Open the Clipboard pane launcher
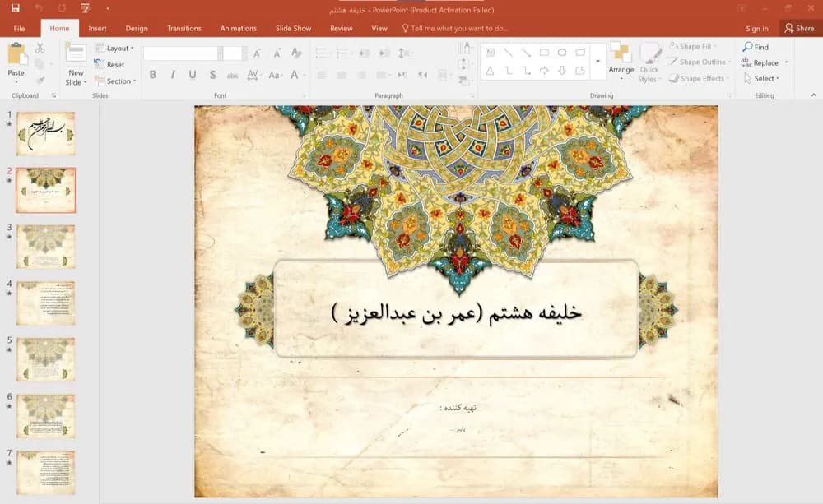Image resolution: width=823 pixels, height=504 pixels. click(53, 95)
